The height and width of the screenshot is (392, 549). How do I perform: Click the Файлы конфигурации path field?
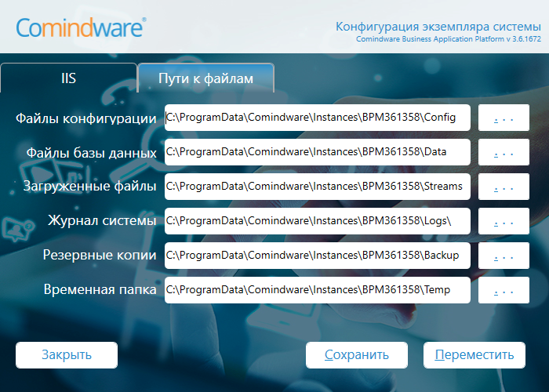pyautogui.click(x=317, y=118)
